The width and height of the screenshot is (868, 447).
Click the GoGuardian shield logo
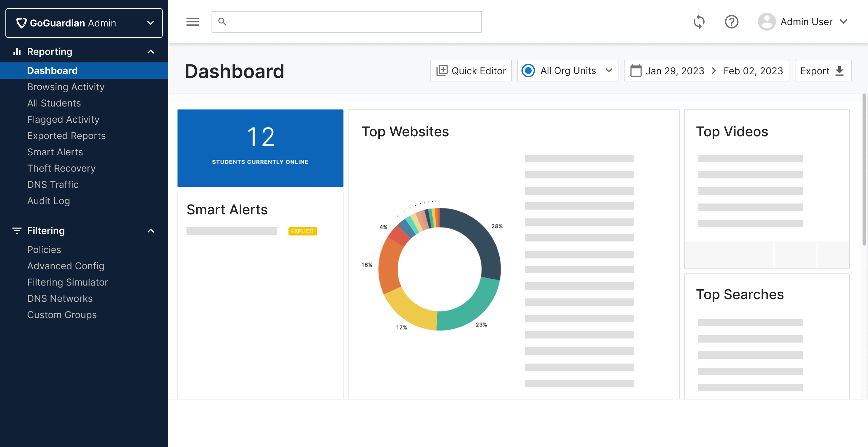click(x=21, y=23)
